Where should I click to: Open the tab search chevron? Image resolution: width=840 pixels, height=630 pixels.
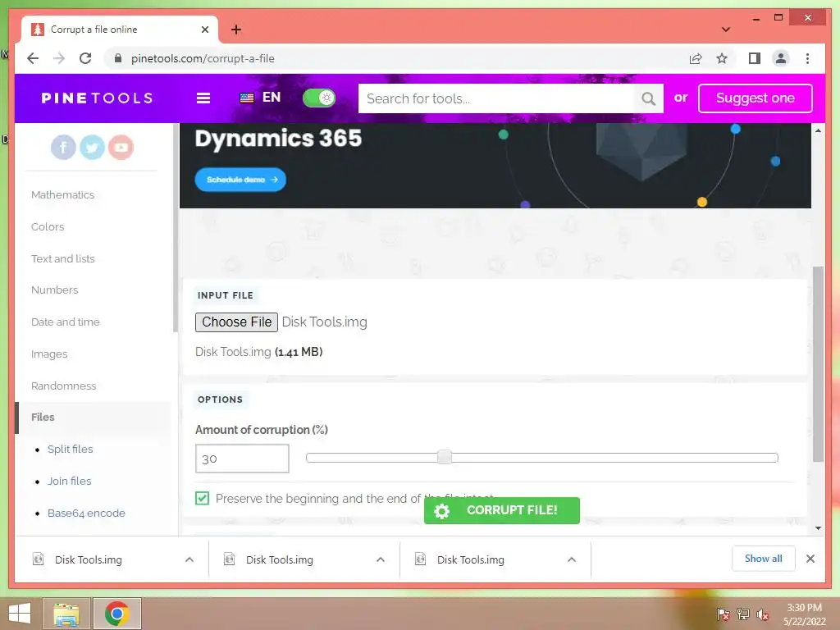pos(726,30)
